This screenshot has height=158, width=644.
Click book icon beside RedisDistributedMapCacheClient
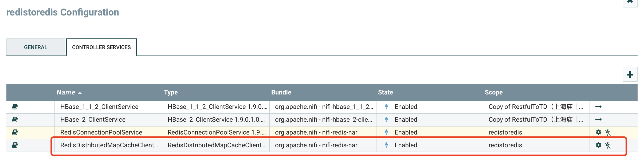15,145
